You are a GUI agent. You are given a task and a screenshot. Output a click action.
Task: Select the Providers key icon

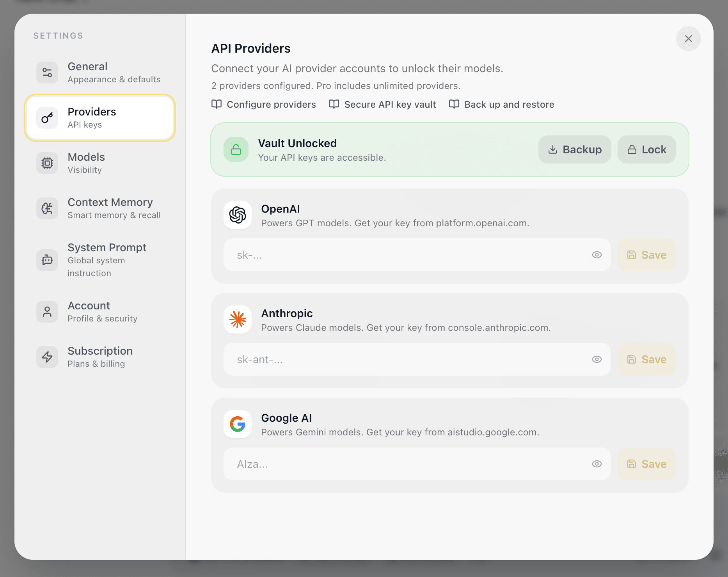(x=47, y=118)
